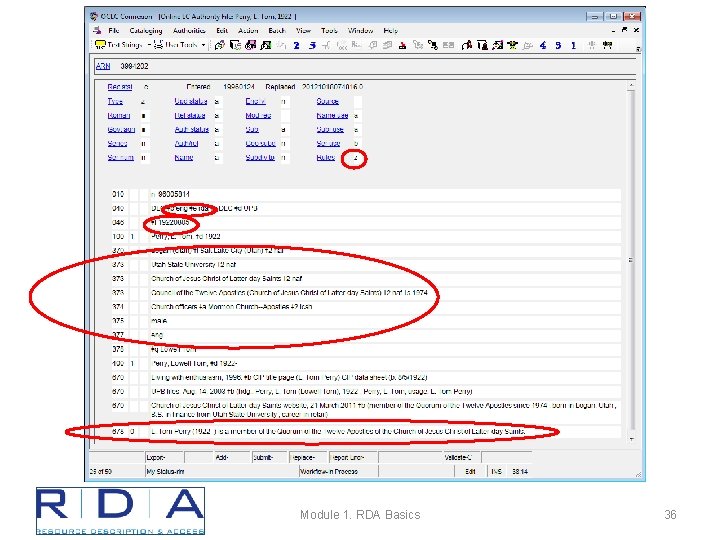The height and width of the screenshot is (540, 720).
Task: Click the blue number 4 toolbar icon
Action: click(543, 45)
